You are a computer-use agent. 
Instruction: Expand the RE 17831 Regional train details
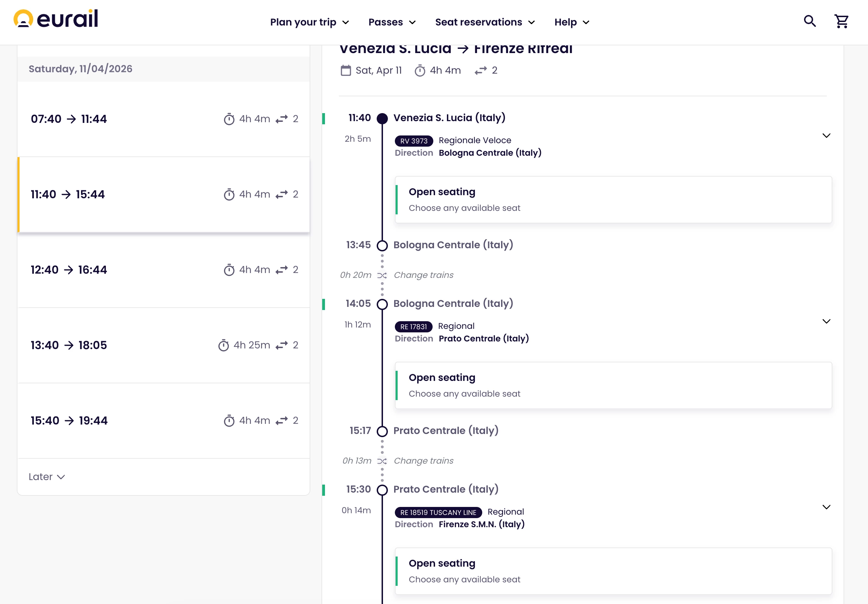pyautogui.click(x=826, y=322)
